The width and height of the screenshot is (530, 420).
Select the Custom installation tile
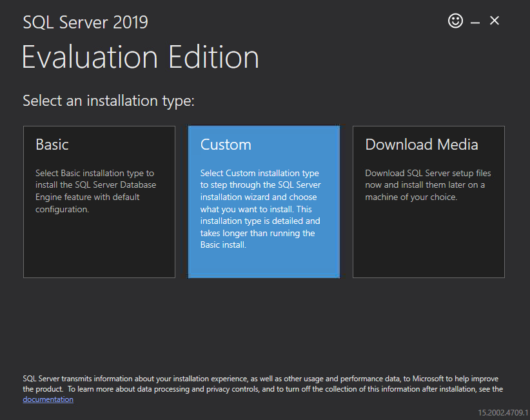(x=264, y=202)
